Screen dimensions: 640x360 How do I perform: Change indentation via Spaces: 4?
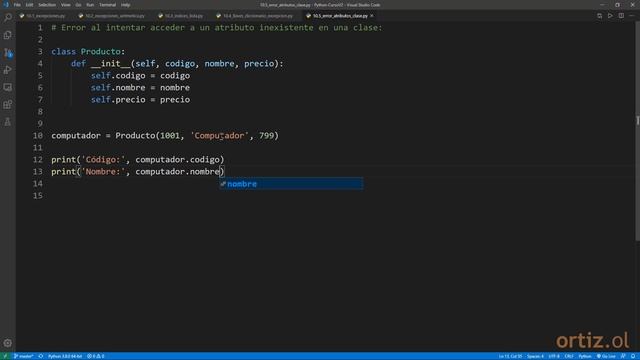click(535, 356)
